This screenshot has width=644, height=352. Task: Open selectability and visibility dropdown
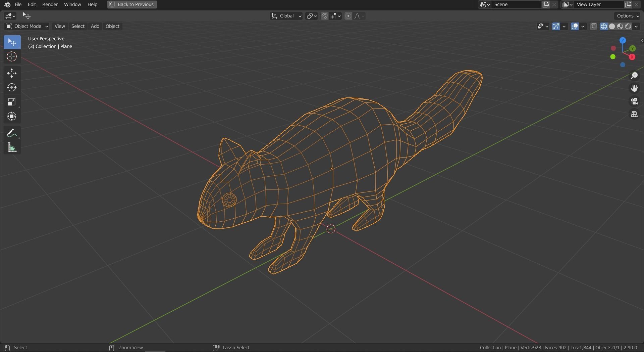pyautogui.click(x=543, y=26)
